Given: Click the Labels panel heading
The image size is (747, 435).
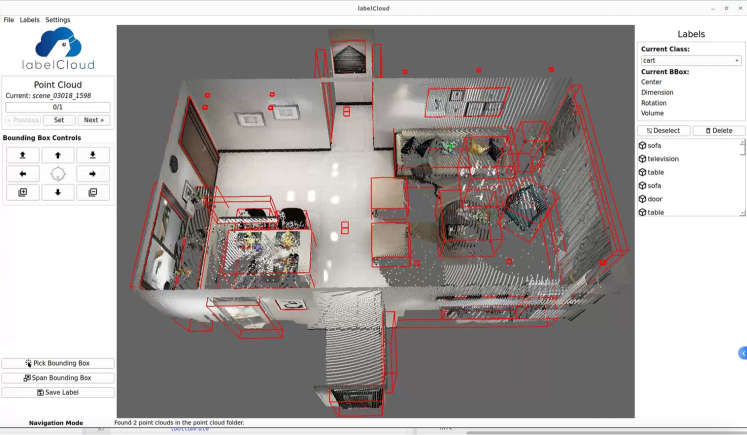Looking at the screenshot, I should [x=691, y=34].
